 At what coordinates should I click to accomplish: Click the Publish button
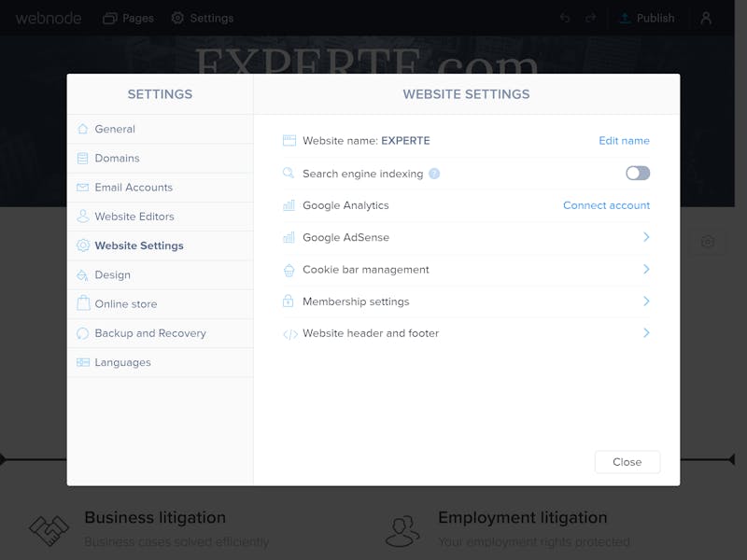(x=646, y=18)
